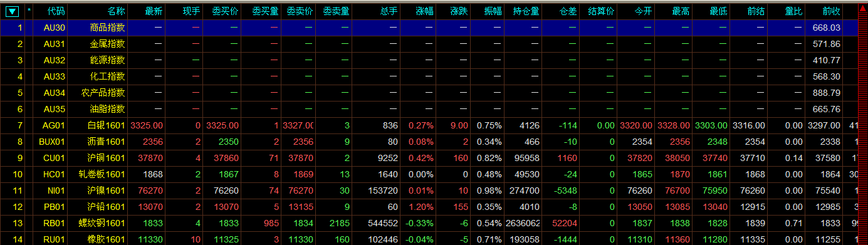Click the 1.20% change of 沪铅1601
The width and height of the screenshot is (868, 245).
[421, 207]
